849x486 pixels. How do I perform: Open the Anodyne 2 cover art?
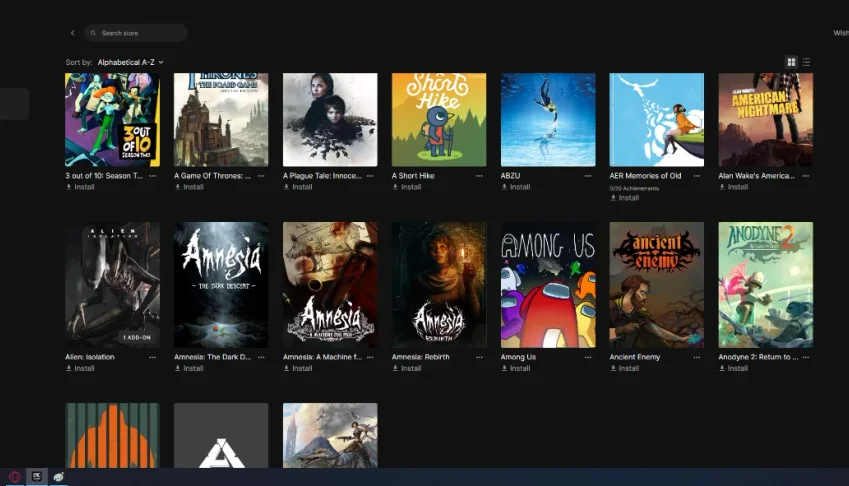coord(766,285)
